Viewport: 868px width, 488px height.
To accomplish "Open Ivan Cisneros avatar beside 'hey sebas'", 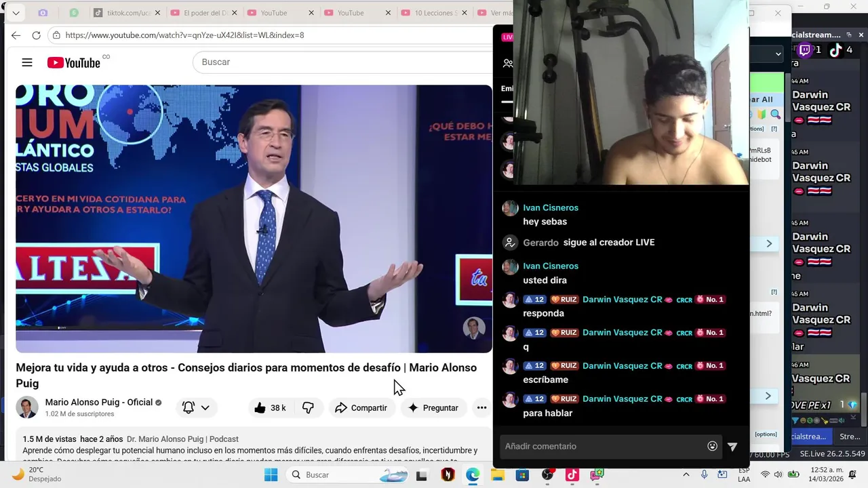I will click(510, 208).
